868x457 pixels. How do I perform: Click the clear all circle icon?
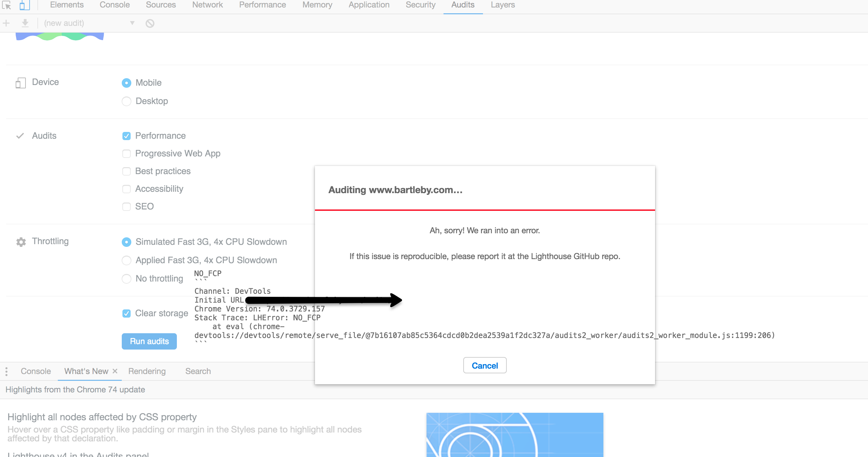[150, 23]
